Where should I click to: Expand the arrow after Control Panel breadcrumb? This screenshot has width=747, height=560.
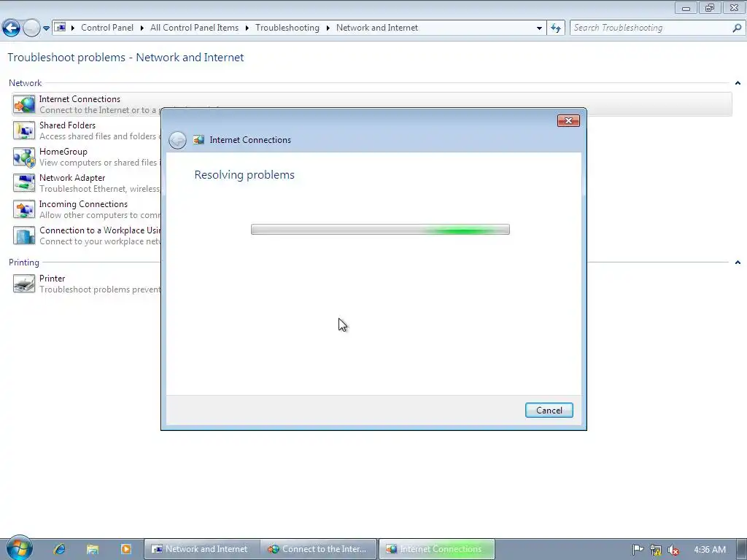click(x=142, y=28)
